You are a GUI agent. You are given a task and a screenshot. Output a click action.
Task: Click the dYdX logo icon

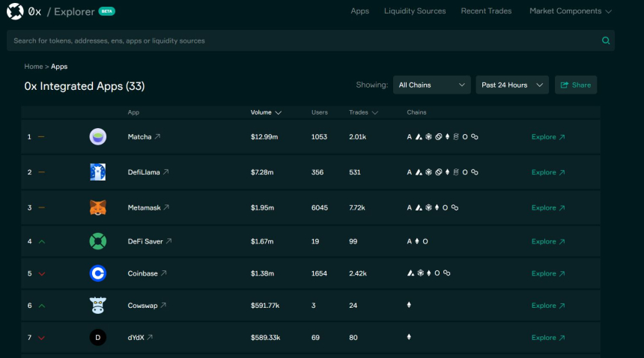[97, 338]
